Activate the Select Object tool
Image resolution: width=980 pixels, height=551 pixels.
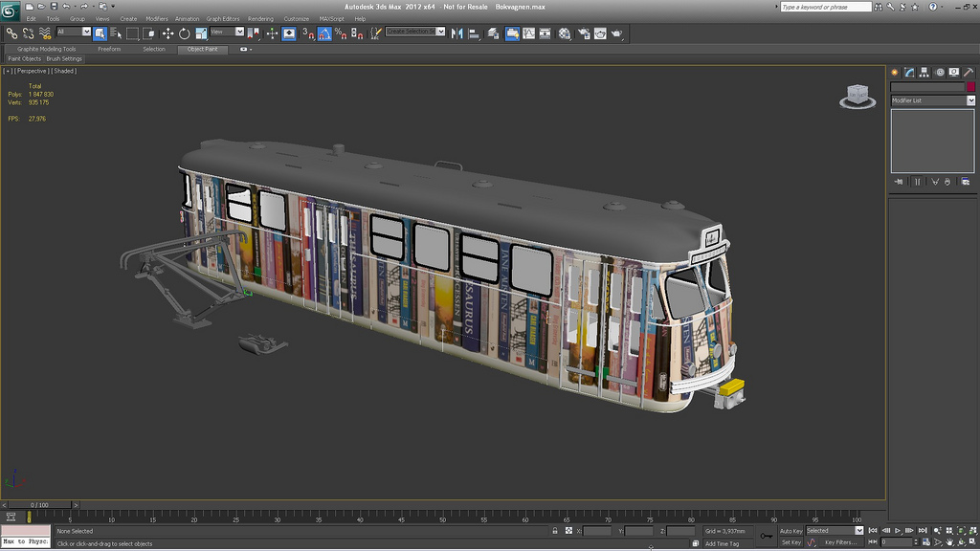click(100, 33)
